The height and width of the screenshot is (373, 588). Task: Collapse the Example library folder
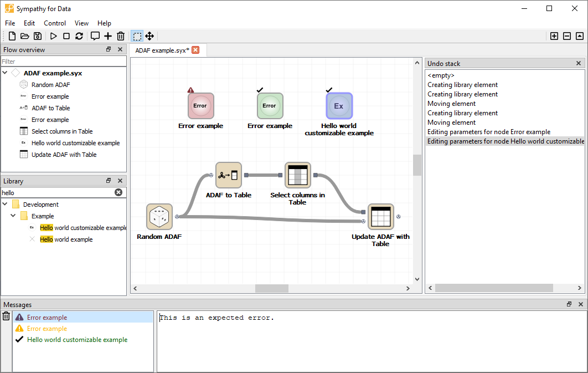coord(14,216)
